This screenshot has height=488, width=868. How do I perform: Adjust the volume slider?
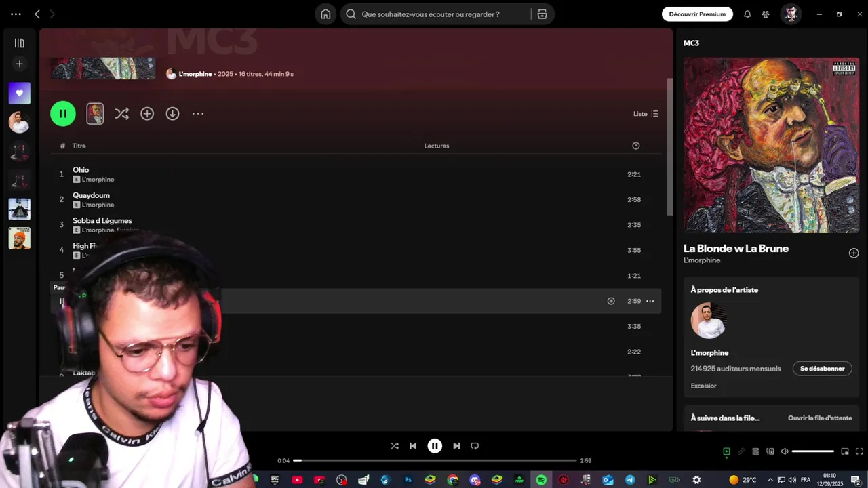(x=812, y=451)
